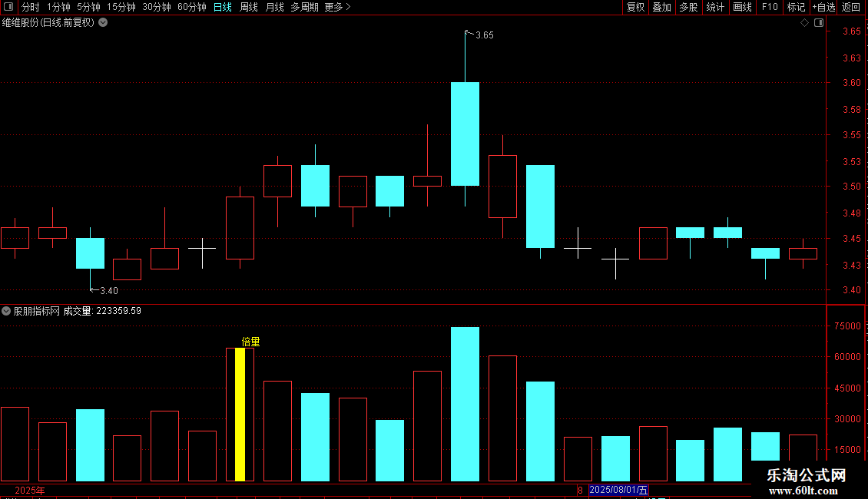Add stock via +自选 button
This screenshot has height=499, width=868.
(823, 7)
